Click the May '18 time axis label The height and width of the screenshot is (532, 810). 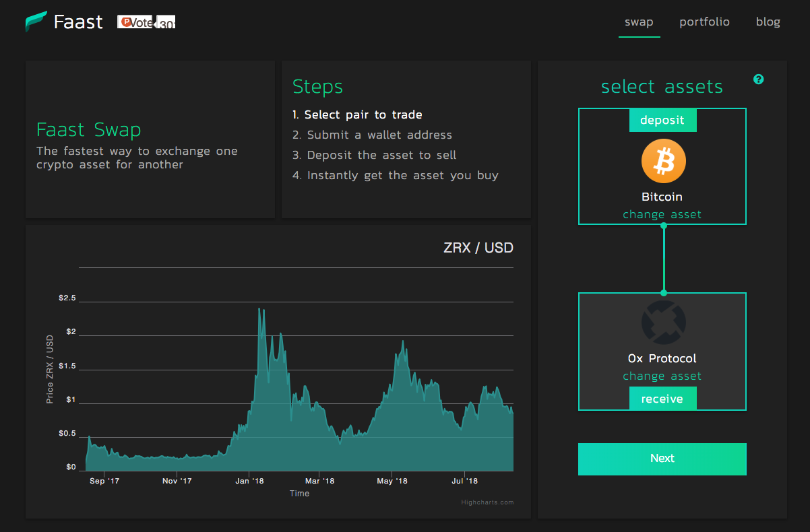click(x=392, y=481)
